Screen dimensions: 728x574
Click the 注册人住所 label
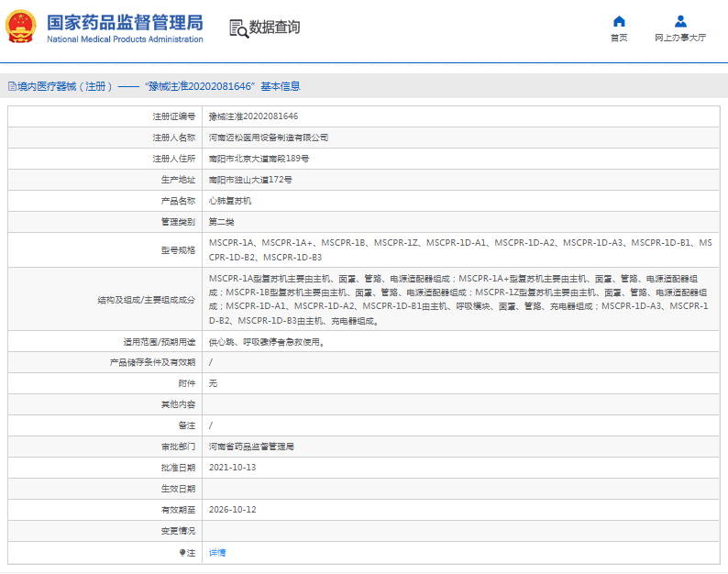click(x=174, y=159)
